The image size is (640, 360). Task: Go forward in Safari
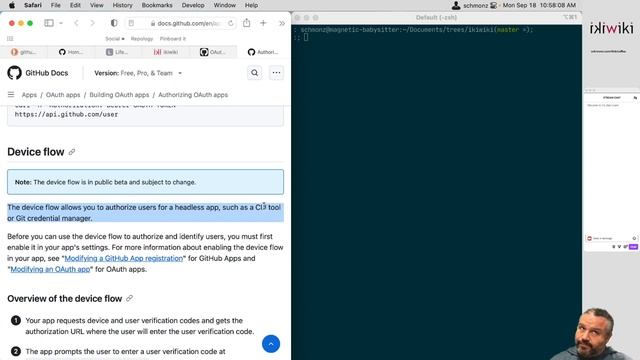92,23
